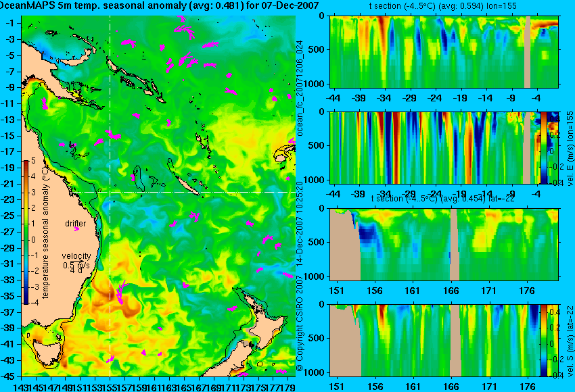This screenshot has width=575, height=392.
Task: Click the '1000' depth tick of the vel. E panel
Action: 315,180
